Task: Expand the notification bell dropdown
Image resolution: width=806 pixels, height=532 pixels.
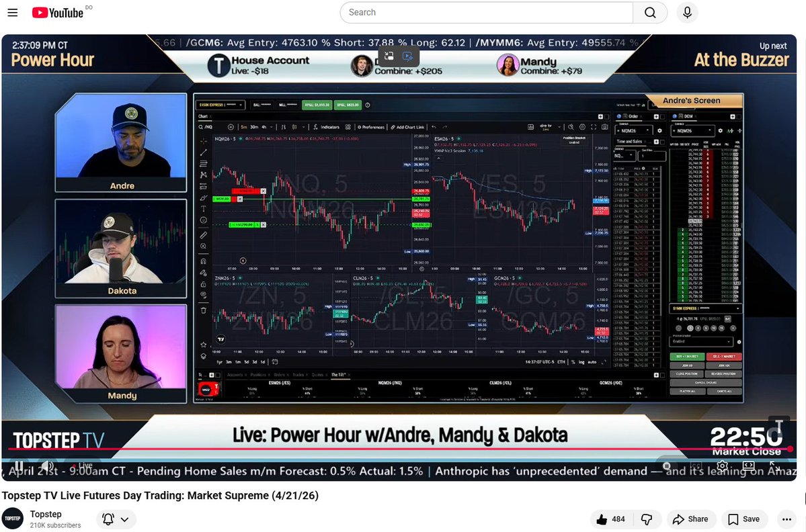Action: 116,519
